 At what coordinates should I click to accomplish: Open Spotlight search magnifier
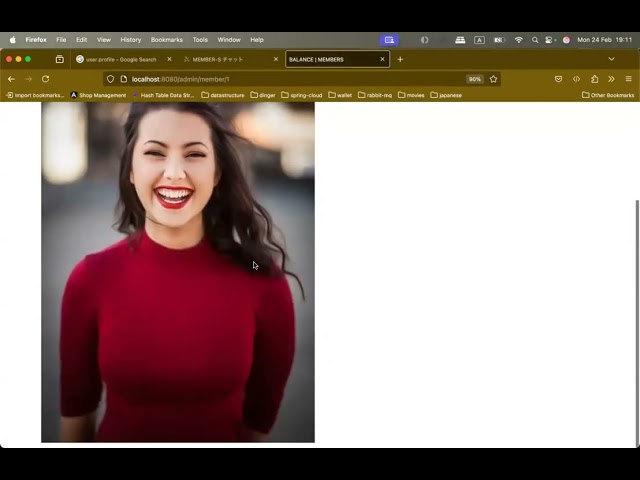tap(535, 40)
